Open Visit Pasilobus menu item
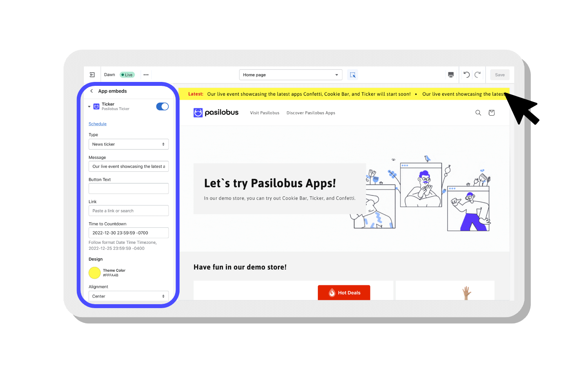The height and width of the screenshot is (392, 588). [x=265, y=113]
